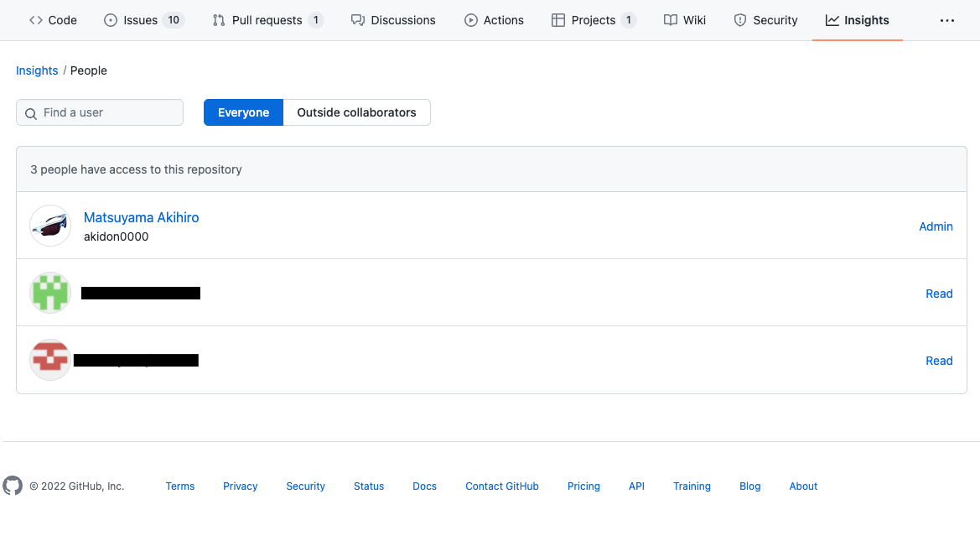Screen dimensions: 980x546
Task: Open the Blog footer link
Action: [750, 486]
